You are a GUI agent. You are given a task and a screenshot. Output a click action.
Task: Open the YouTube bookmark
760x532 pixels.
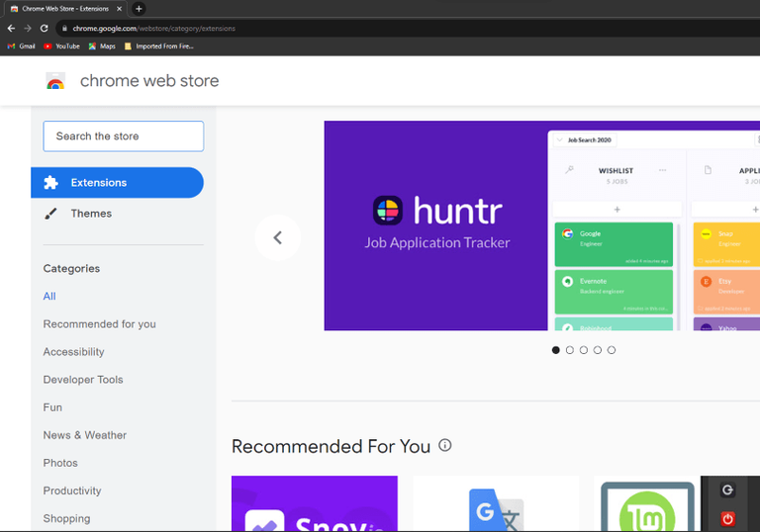click(61, 46)
